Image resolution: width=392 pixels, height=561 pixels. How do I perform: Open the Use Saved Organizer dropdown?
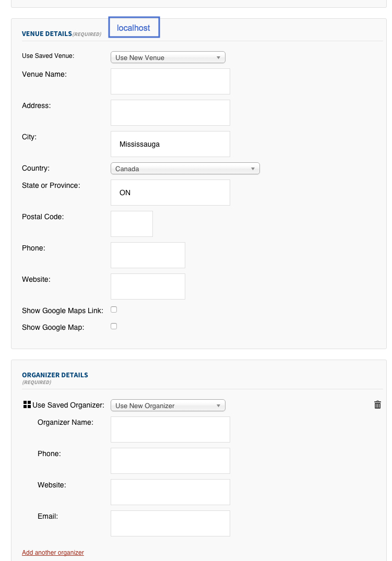[x=168, y=405]
